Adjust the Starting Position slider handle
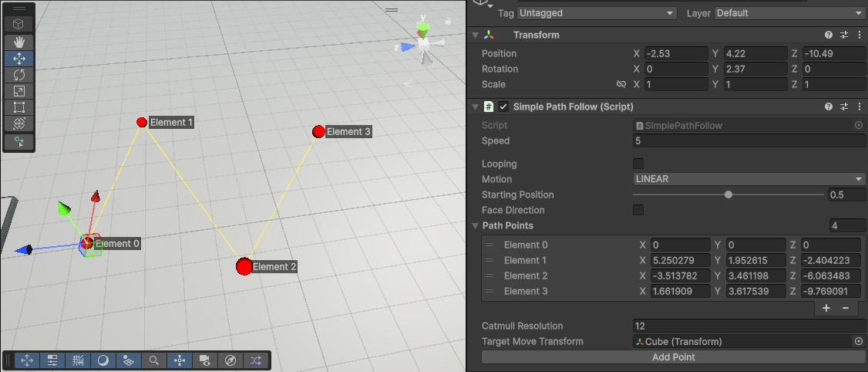This screenshot has width=868, height=372. point(728,194)
